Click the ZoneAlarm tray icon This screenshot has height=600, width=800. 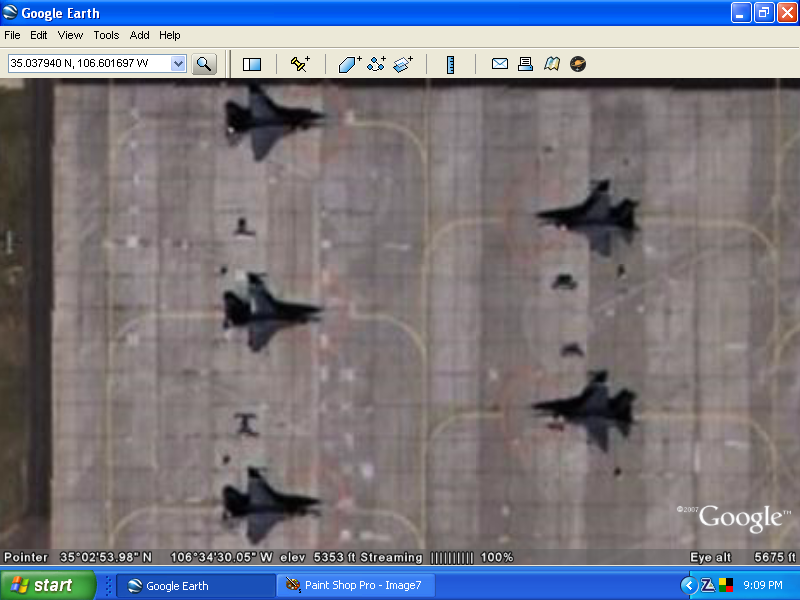click(x=707, y=585)
